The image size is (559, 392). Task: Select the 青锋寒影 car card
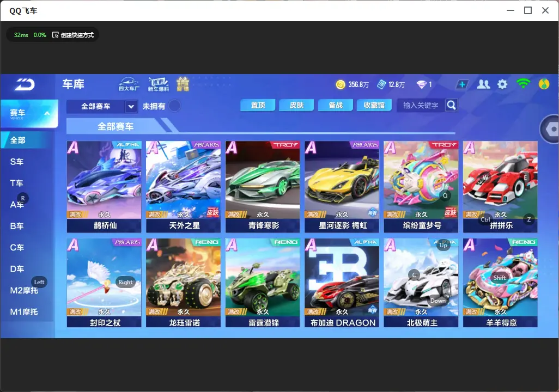click(x=263, y=187)
